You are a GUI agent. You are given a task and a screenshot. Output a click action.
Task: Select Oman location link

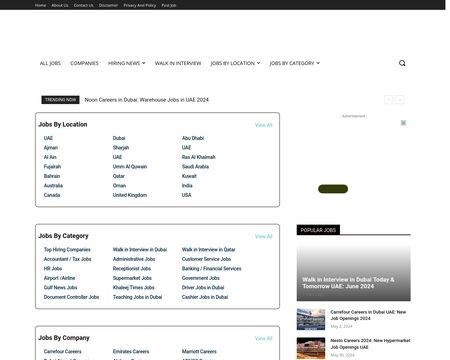click(119, 186)
